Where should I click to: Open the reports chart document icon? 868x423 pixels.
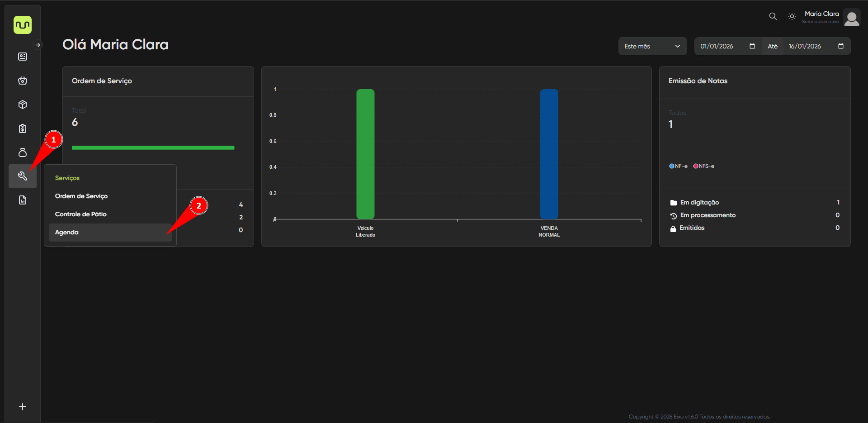click(x=23, y=200)
